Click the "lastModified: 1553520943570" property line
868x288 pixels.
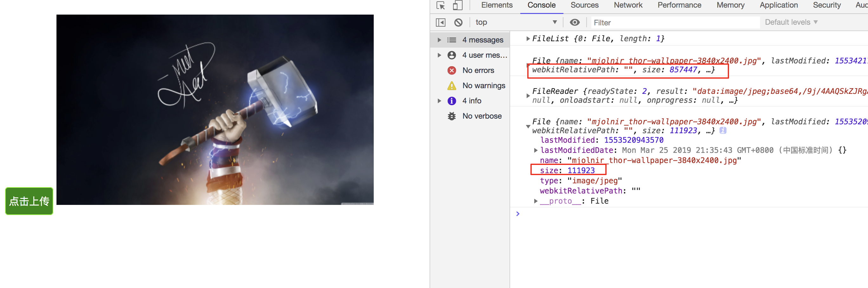(602, 140)
